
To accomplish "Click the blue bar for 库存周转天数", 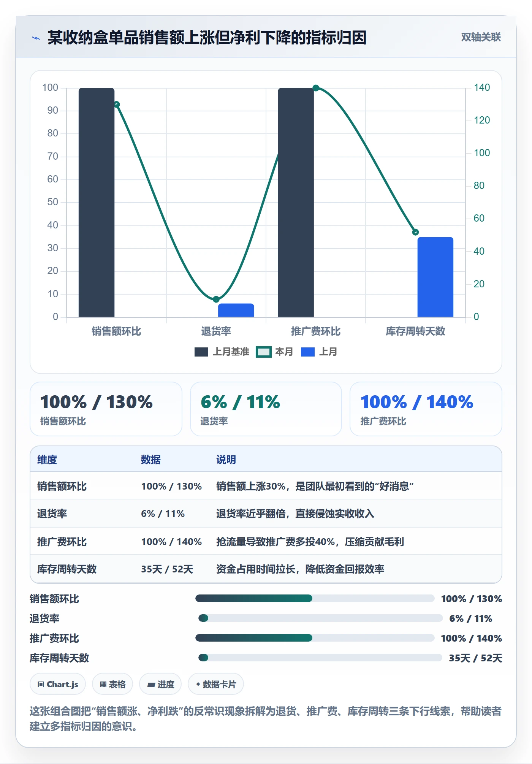I will pyautogui.click(x=435, y=277).
